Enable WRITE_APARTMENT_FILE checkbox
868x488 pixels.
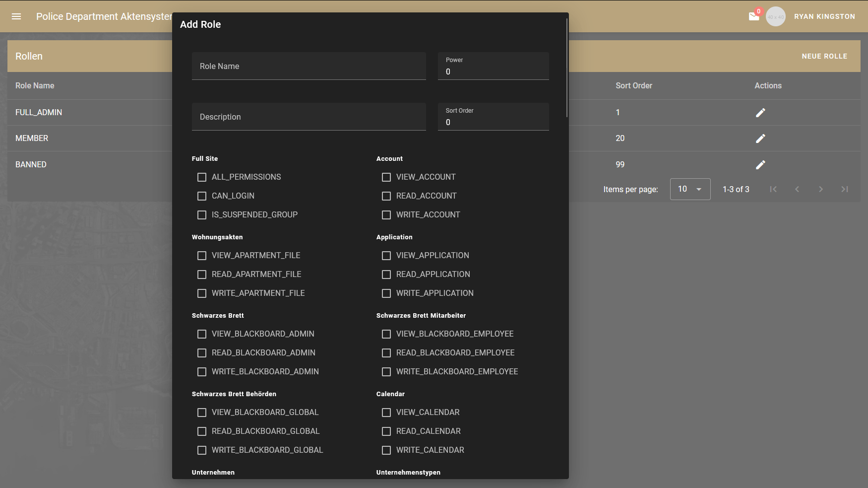tap(202, 293)
